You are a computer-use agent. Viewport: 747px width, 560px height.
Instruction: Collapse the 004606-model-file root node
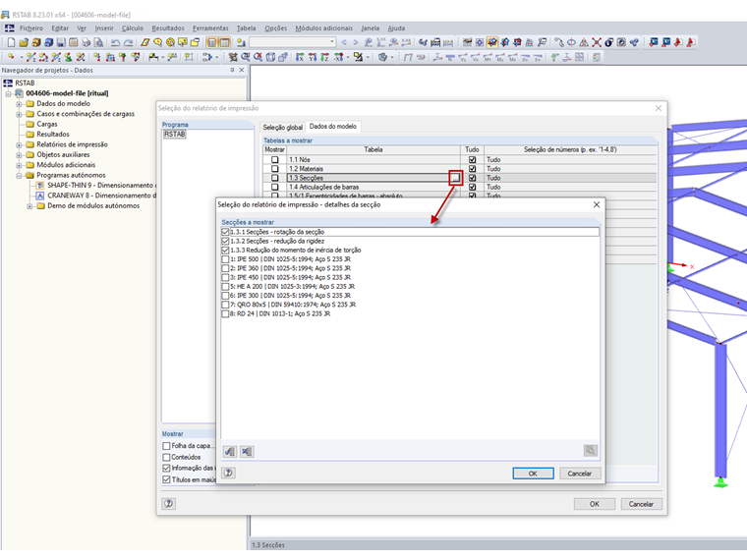click(8, 93)
